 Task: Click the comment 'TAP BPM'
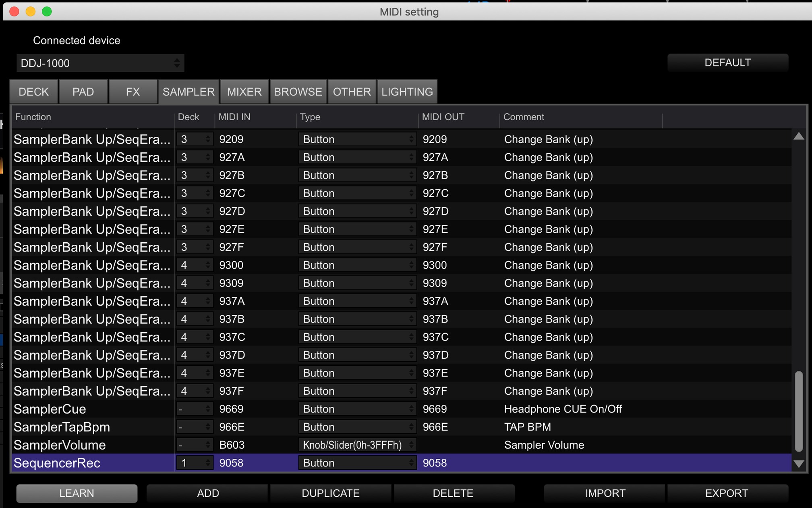coord(528,427)
